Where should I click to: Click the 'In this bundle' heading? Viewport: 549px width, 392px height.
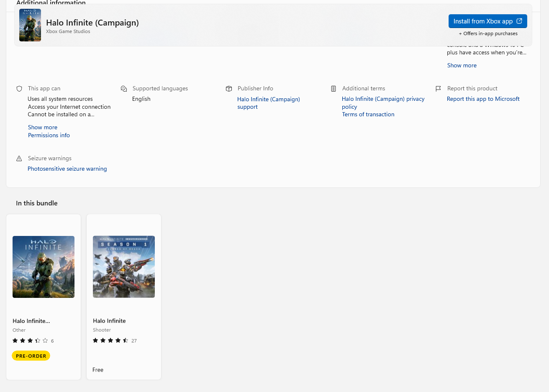[x=37, y=203]
